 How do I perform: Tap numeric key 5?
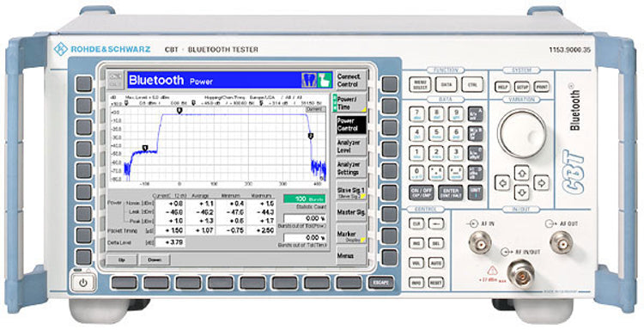(x=436, y=133)
